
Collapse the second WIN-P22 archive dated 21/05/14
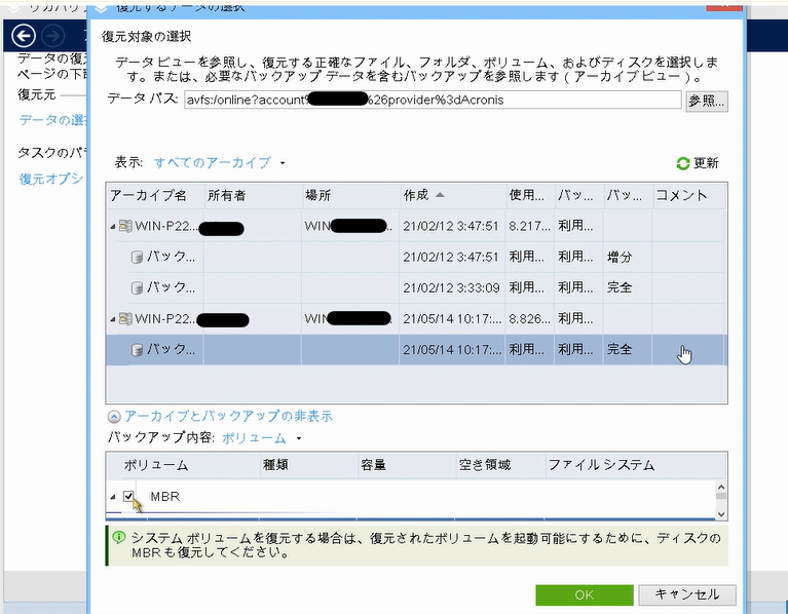[x=113, y=319]
